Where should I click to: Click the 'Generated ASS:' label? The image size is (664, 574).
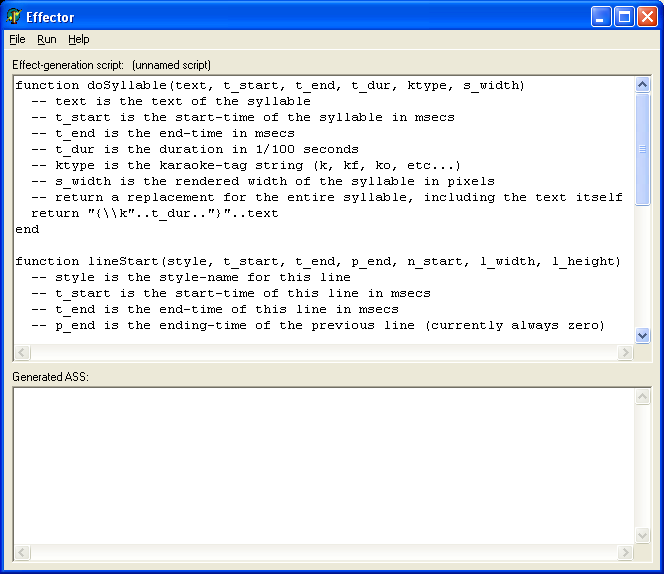point(50,377)
